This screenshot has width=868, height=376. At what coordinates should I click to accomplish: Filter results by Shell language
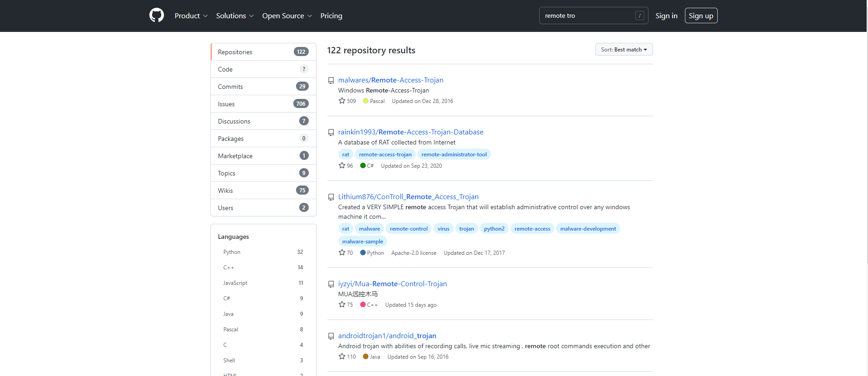263,361
